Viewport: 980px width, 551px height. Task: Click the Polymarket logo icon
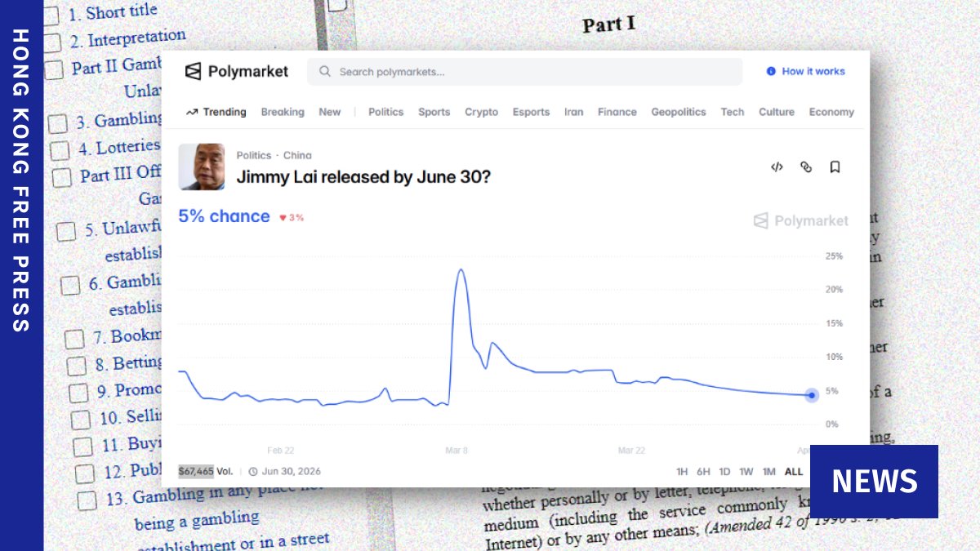coord(193,72)
